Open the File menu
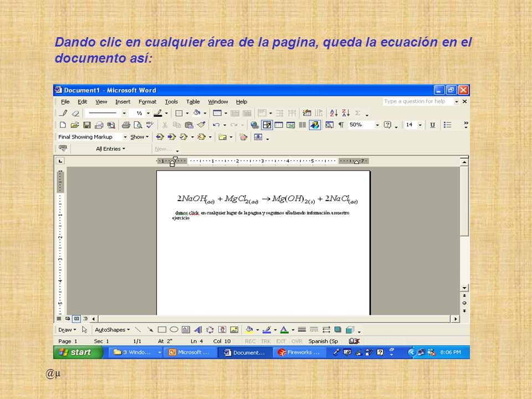Image resolution: width=532 pixels, height=399 pixels. point(65,101)
